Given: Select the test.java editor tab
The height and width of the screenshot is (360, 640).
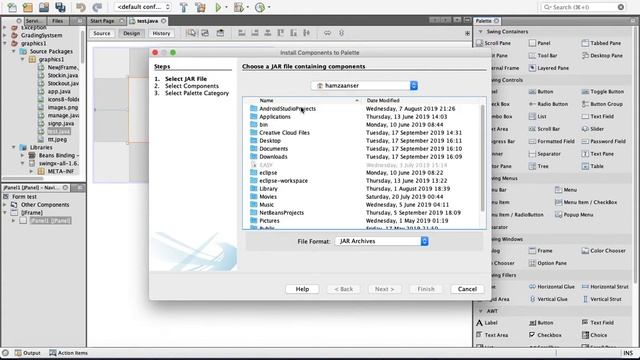Looking at the screenshot, I should 147,21.
